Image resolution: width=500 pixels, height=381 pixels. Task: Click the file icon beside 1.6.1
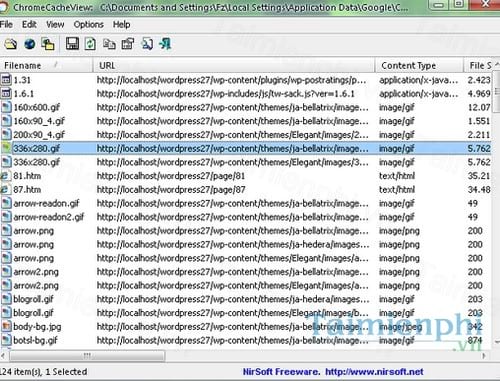click(6, 94)
